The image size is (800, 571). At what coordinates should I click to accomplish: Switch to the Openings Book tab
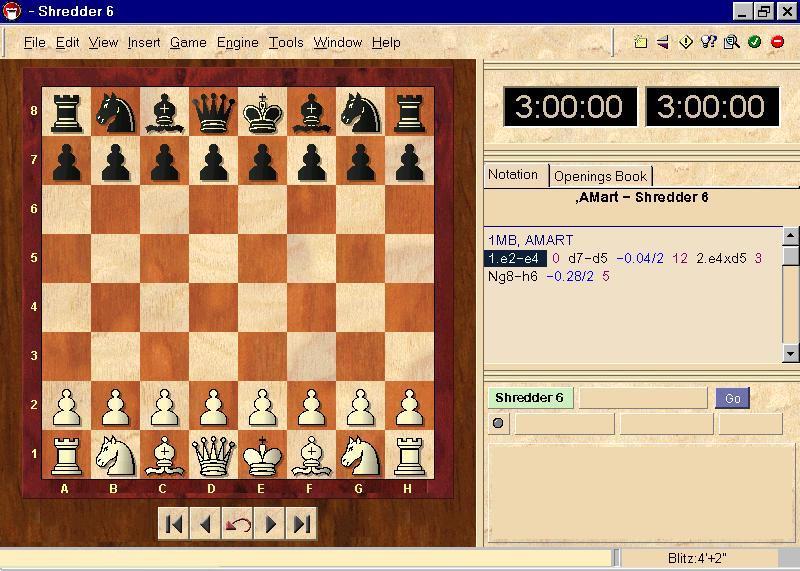pos(600,176)
